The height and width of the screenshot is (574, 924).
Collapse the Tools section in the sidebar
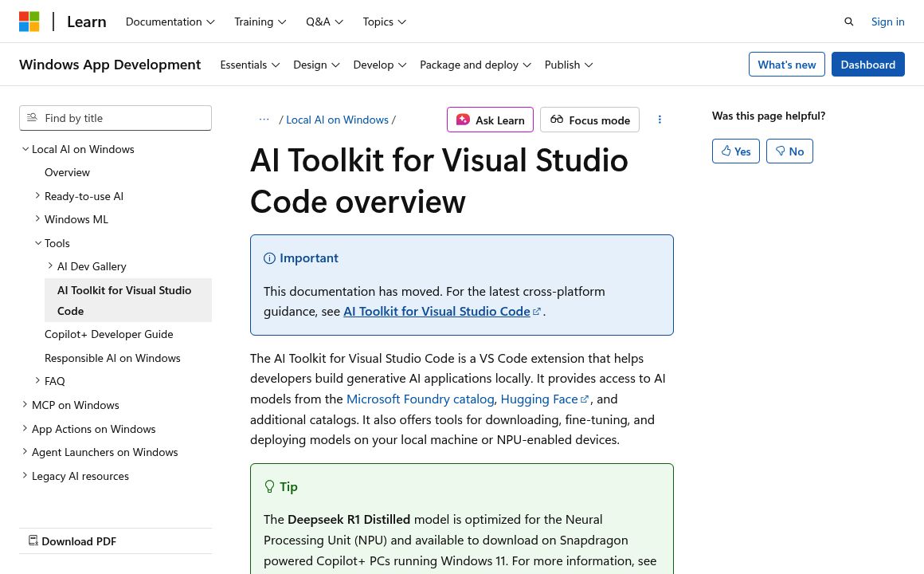coord(38,242)
